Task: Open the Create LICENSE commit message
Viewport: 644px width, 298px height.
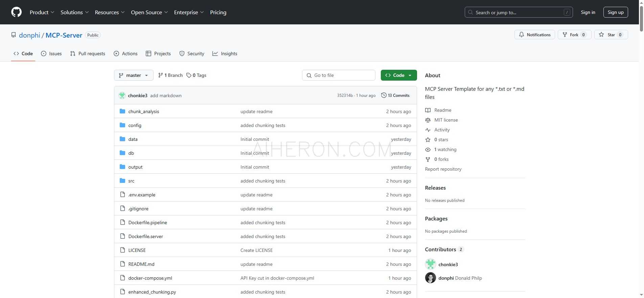Action: 256,250
